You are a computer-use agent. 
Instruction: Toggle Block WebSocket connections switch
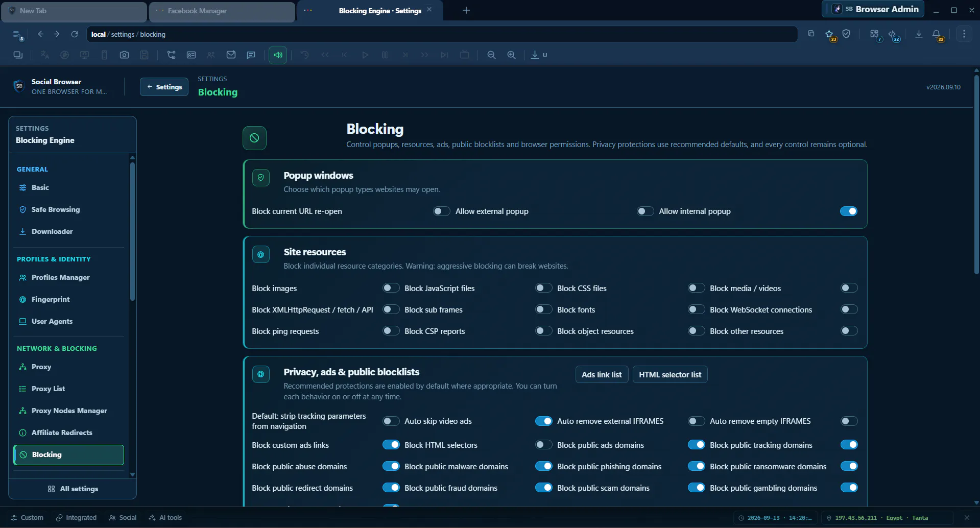pos(849,309)
